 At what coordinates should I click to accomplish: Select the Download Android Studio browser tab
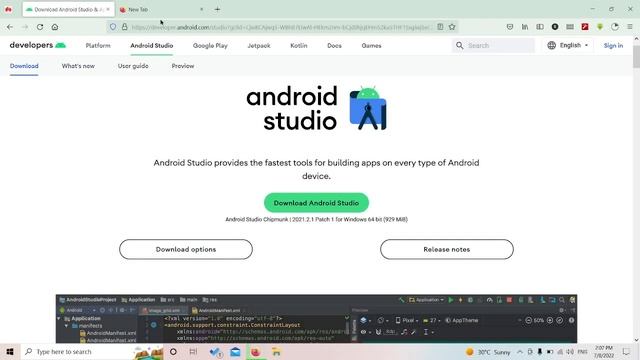(x=68, y=9)
